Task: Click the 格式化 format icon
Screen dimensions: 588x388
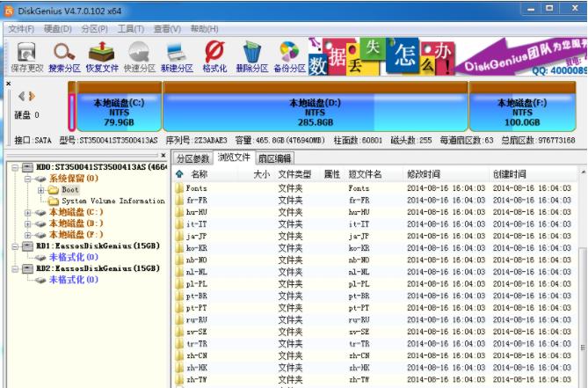Action: (x=214, y=57)
